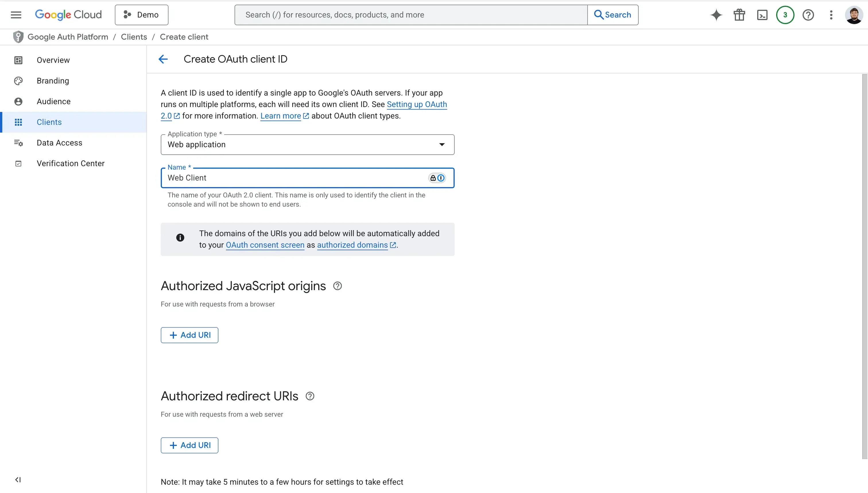This screenshot has height=493, width=868.
Task: Open the navigation menu
Action: point(15,15)
